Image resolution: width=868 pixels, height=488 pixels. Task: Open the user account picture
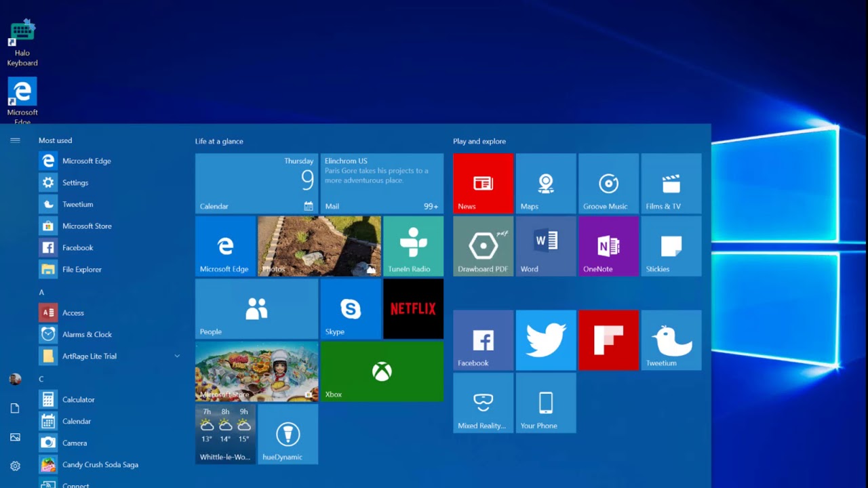pos(15,379)
